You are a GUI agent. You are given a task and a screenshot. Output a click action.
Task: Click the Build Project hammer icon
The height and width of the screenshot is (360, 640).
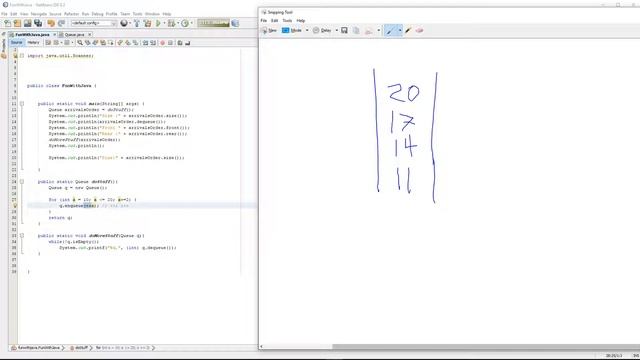coord(137,23)
